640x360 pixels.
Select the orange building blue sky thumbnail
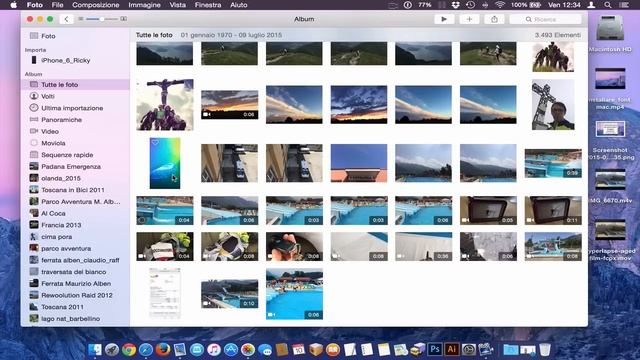(x=359, y=163)
